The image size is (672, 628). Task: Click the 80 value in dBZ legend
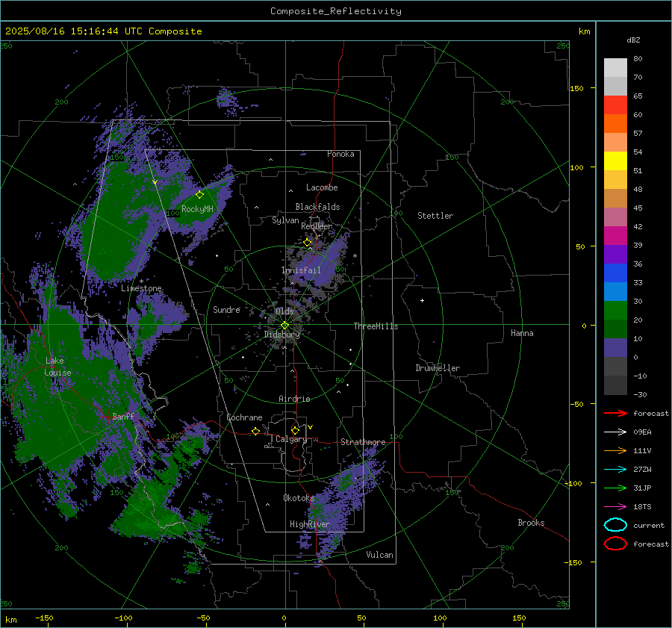pos(638,59)
